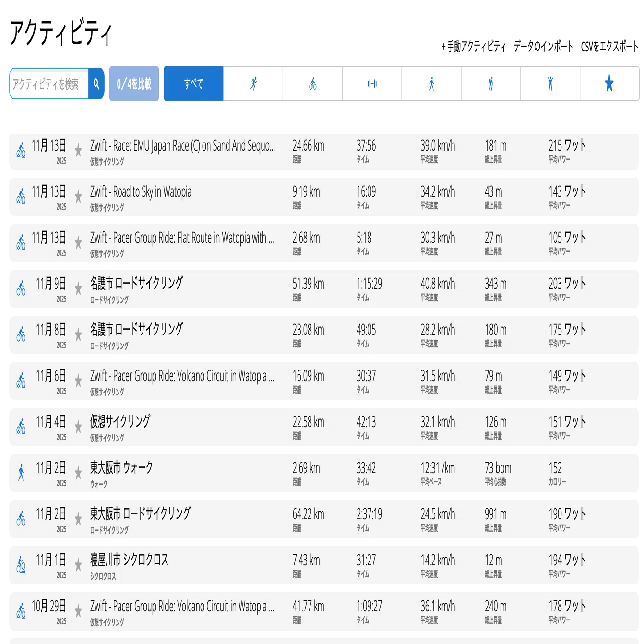The width and height of the screenshot is (644, 644).
Task: Click +手動アクティビティ link
Action: [x=474, y=47]
